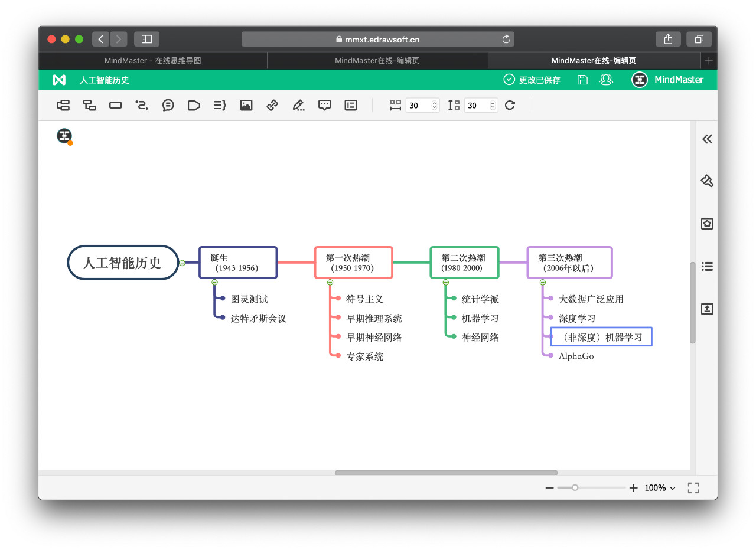Select the AlphaGo subtopic

576,356
